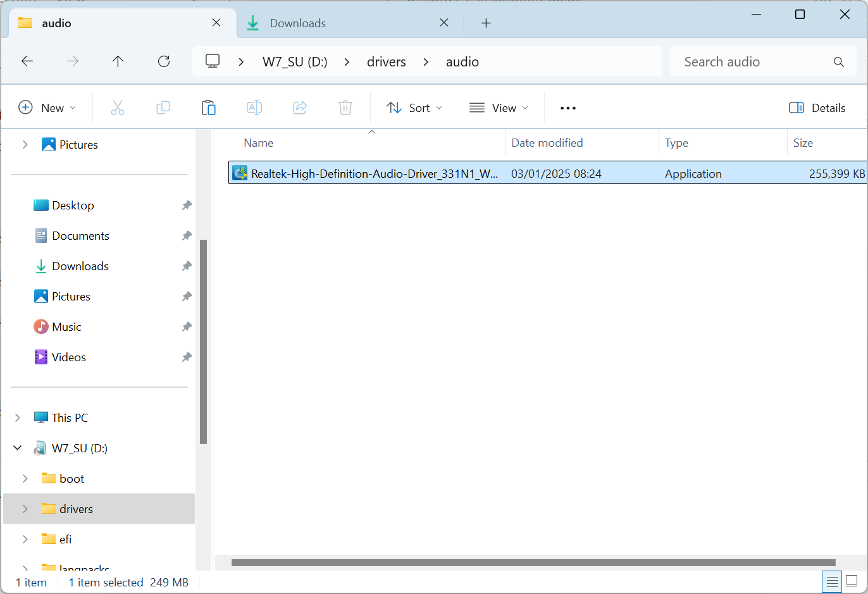This screenshot has width=868, height=594.
Task: Click drivers in the breadcrumb path
Action: pos(387,62)
